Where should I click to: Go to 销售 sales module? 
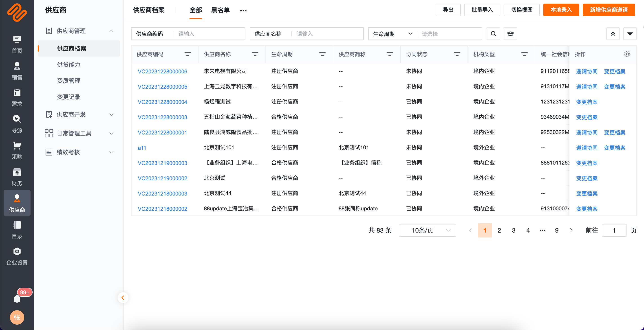point(17,71)
